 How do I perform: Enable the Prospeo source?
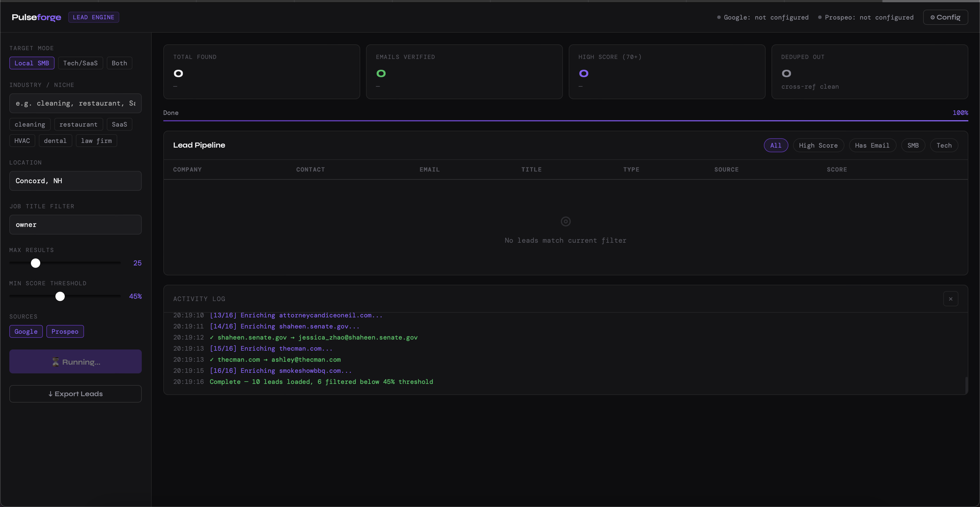click(x=65, y=331)
